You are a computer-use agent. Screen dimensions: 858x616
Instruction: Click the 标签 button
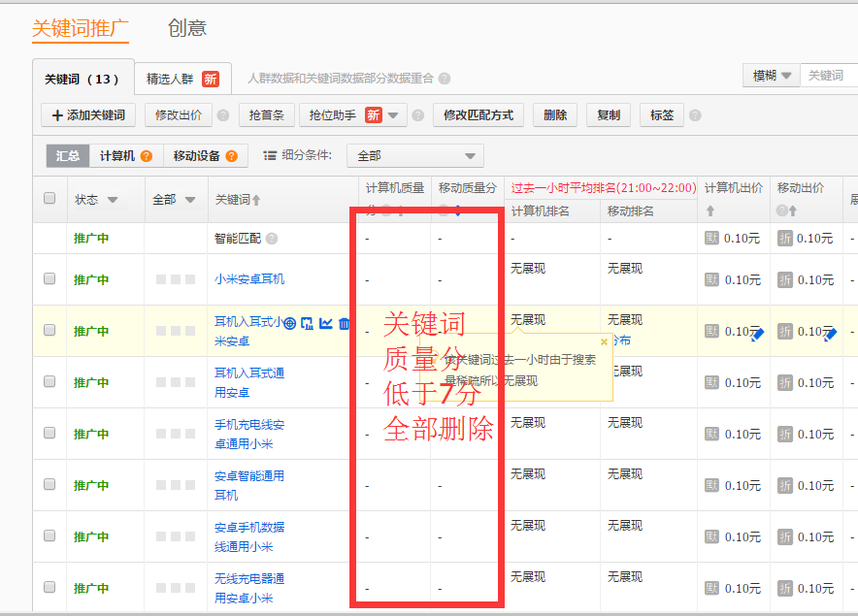[x=662, y=115]
